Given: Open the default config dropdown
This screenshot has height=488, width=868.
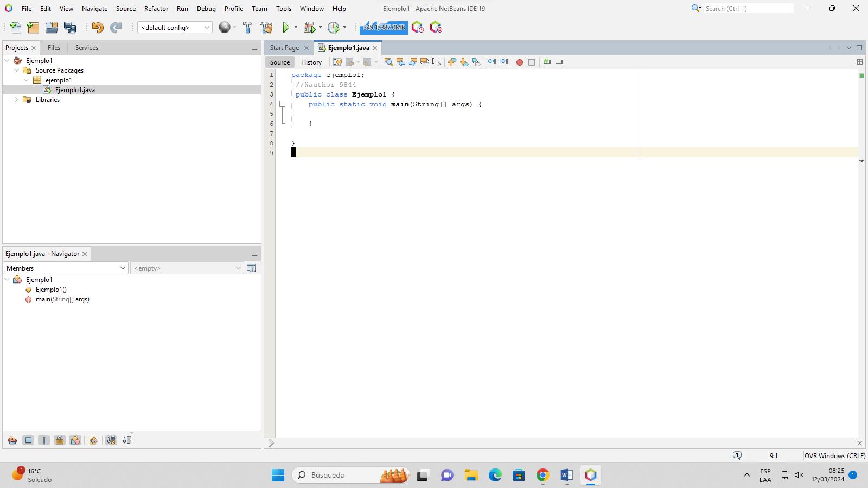Looking at the screenshot, I should pyautogui.click(x=175, y=28).
